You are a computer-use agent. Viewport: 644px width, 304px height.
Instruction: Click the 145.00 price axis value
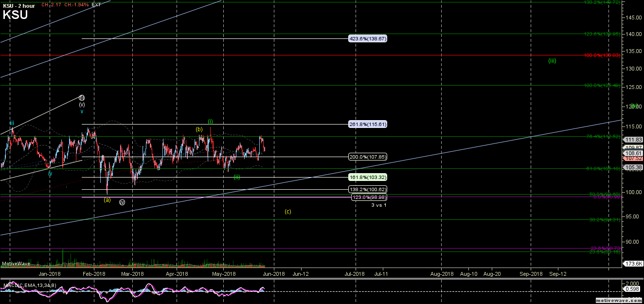pyautogui.click(x=634, y=18)
